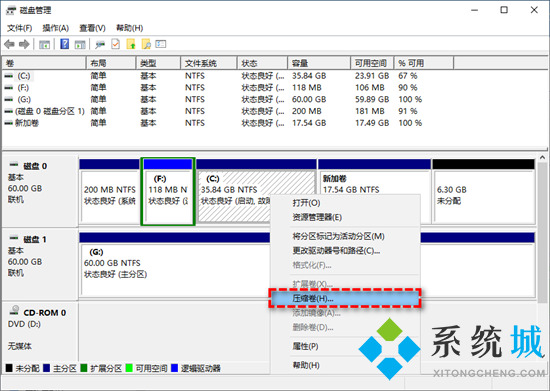This screenshot has height=391, width=550.
Task: Select the 200 MB NTFS partition block on Disk 0
Action: (x=109, y=191)
